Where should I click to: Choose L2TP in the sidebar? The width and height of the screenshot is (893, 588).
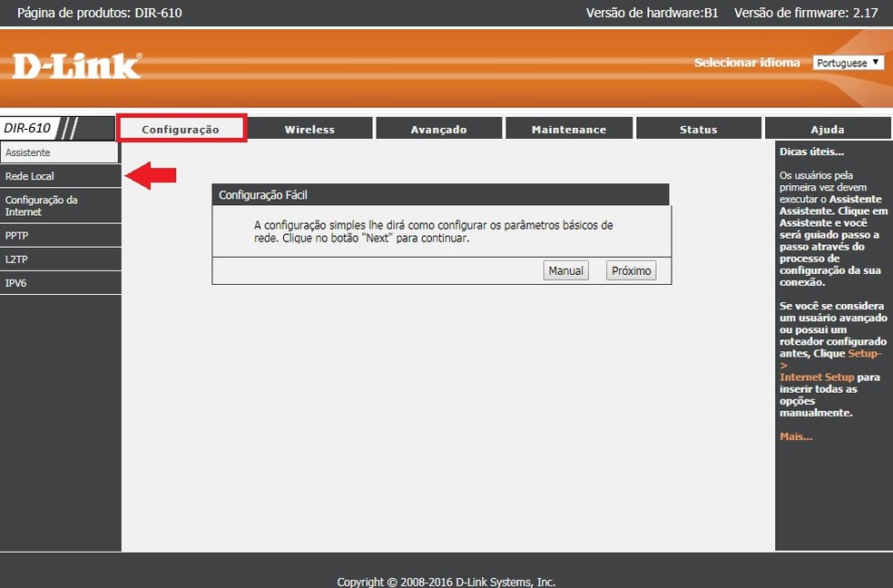pos(61,259)
